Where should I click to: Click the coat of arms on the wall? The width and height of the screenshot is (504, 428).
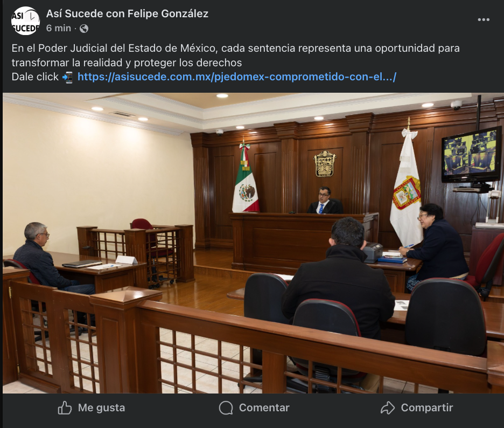[x=325, y=164]
